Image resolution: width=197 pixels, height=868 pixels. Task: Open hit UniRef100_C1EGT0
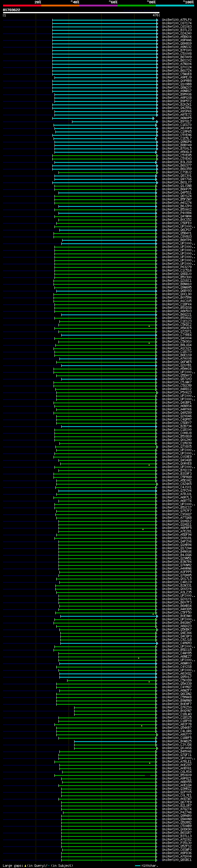click(176, 125)
